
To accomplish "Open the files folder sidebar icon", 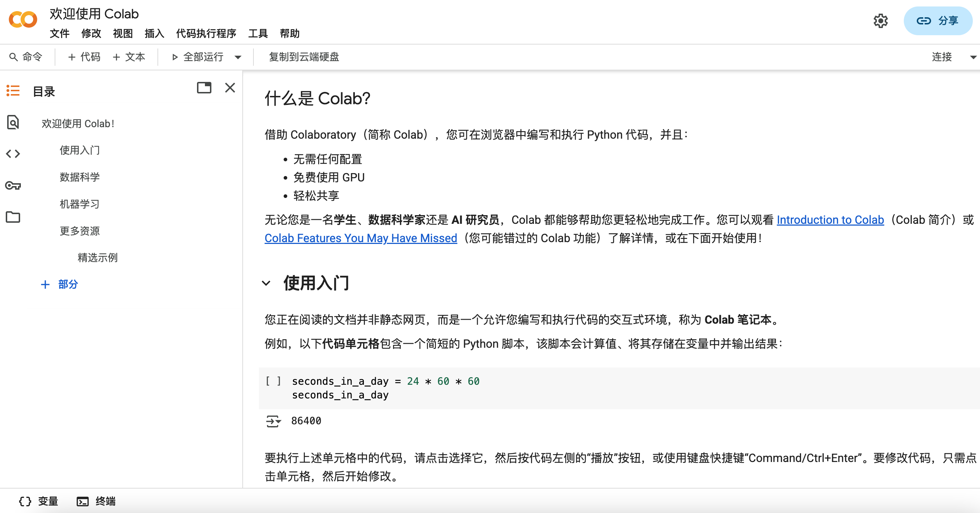I will coord(13,217).
